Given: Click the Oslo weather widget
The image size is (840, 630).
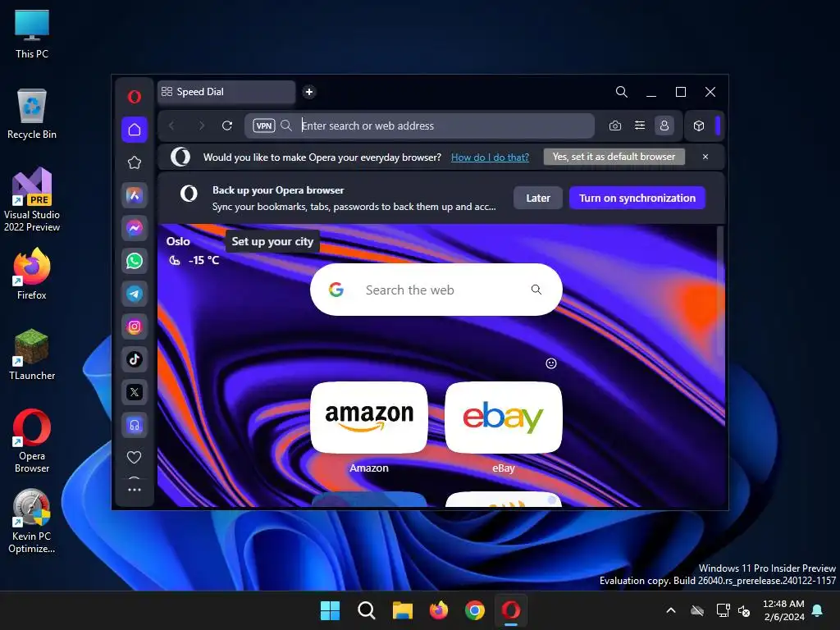Looking at the screenshot, I should (192, 251).
